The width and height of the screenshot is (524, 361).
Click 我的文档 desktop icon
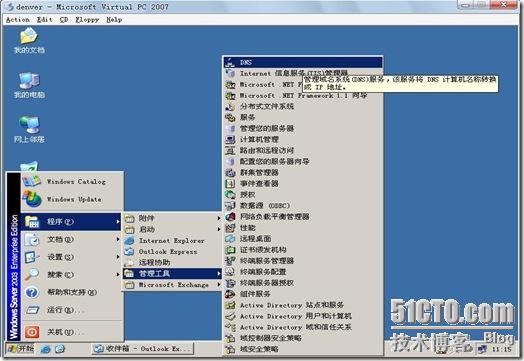29,40
